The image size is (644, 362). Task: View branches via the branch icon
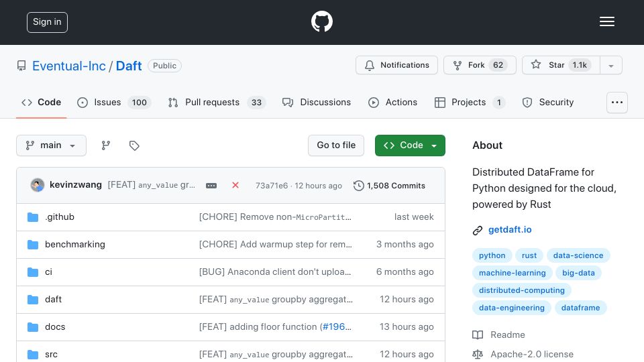click(x=106, y=145)
